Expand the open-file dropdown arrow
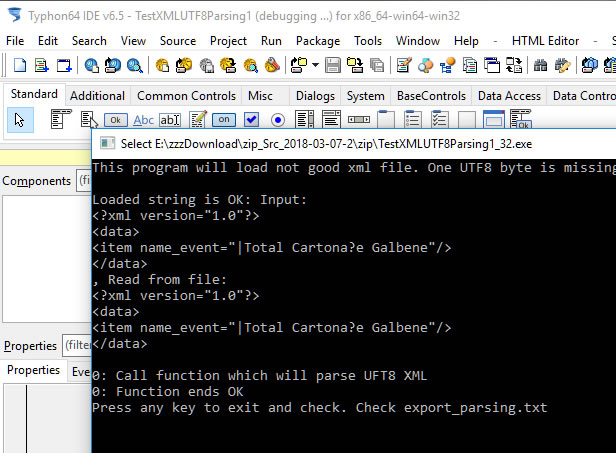This screenshot has height=453, width=616. (x=315, y=65)
